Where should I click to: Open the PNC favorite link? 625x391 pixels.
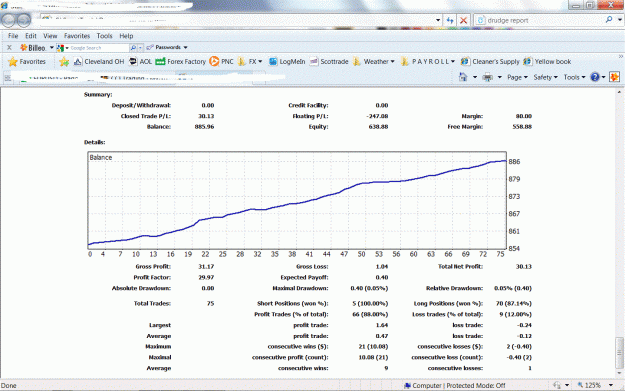pyautogui.click(x=222, y=62)
